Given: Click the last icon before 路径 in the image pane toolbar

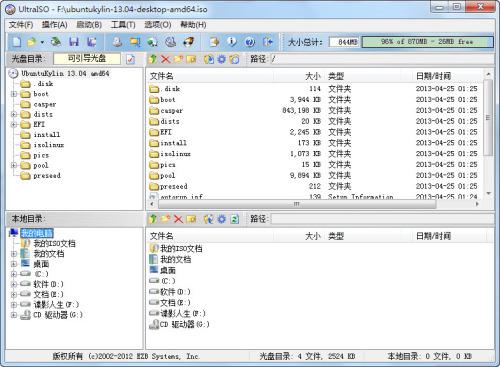Looking at the screenshot, I should point(234,59).
